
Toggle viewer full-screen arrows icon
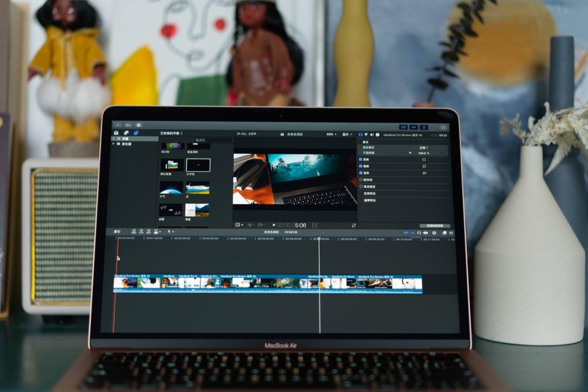coord(353,225)
